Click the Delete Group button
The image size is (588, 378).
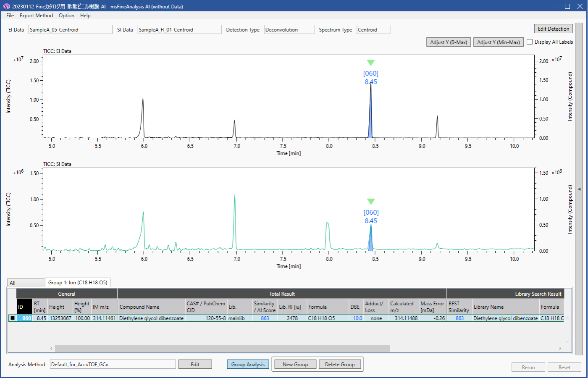point(340,364)
